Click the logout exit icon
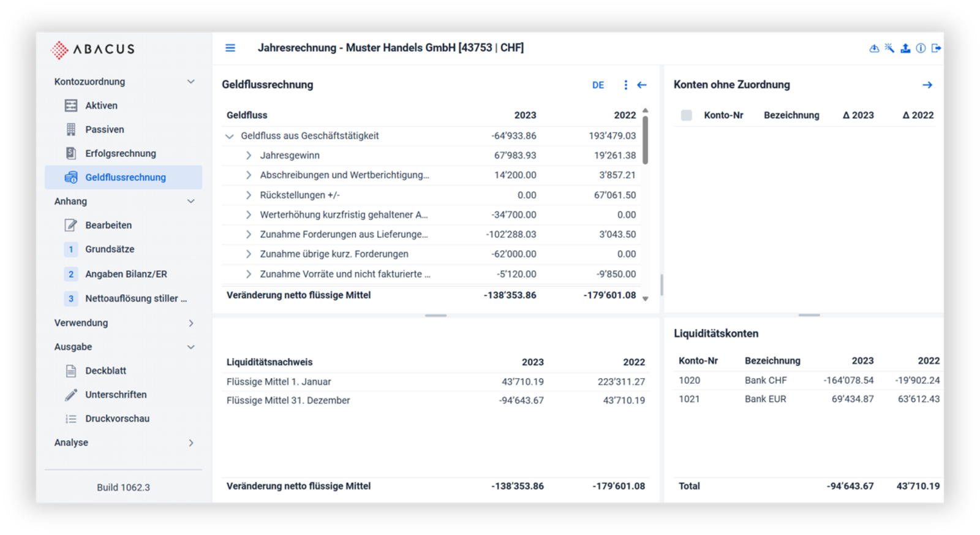980x535 pixels. coord(936,48)
